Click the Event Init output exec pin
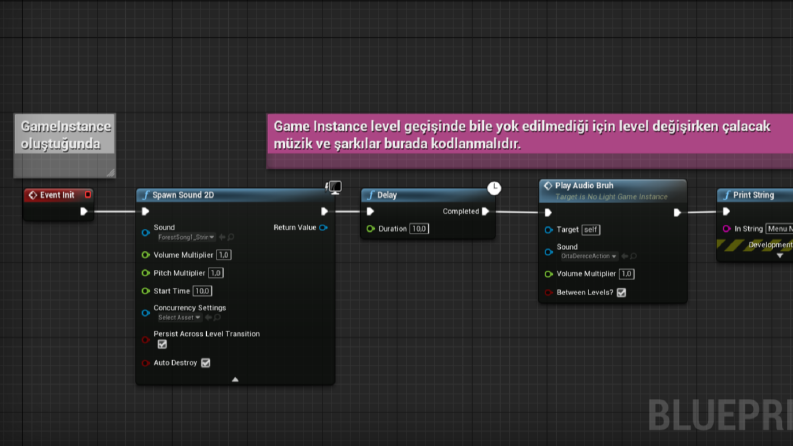 84,211
